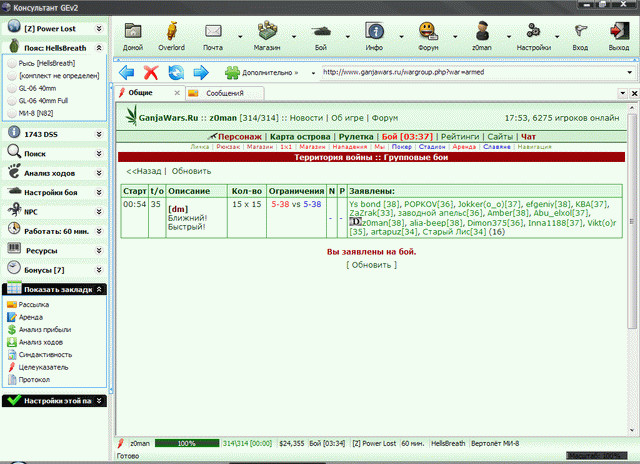Open the Рассылка bookmark
The width and height of the screenshot is (640, 464).
pos(33,304)
